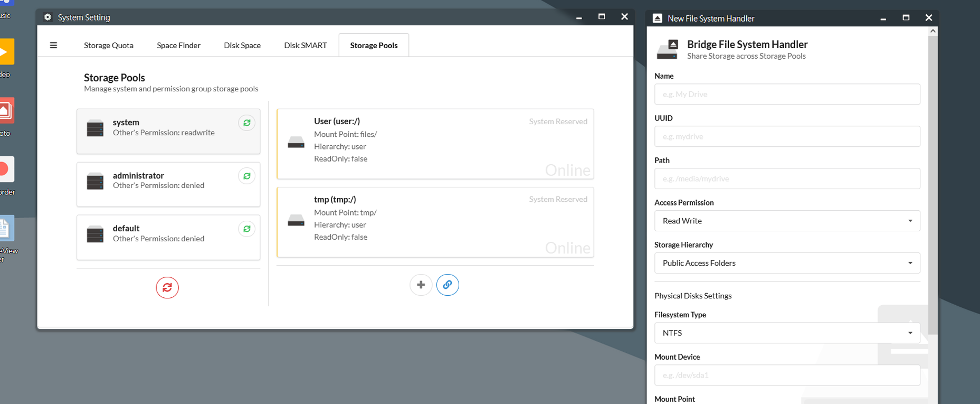Click the blue bridge link icon

(x=448, y=285)
